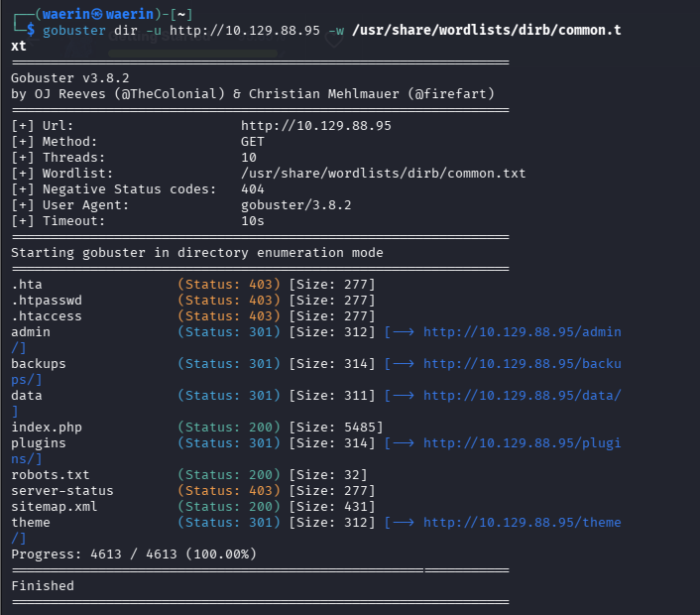
Task: Click the '.hta' result entry
Action: (27, 285)
